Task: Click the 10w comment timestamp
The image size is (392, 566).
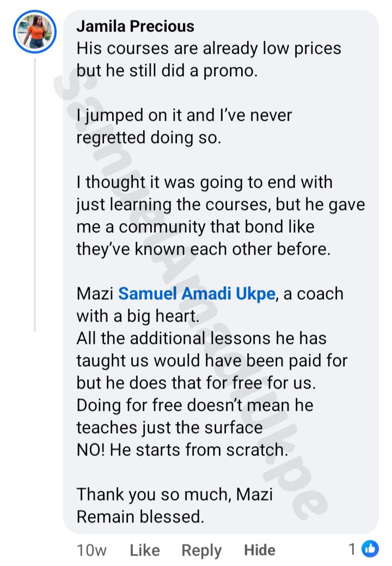Action: coord(91,551)
